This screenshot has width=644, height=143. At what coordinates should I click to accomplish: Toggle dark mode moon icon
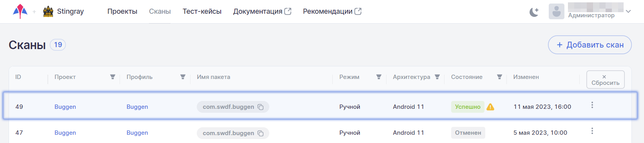[534, 12]
